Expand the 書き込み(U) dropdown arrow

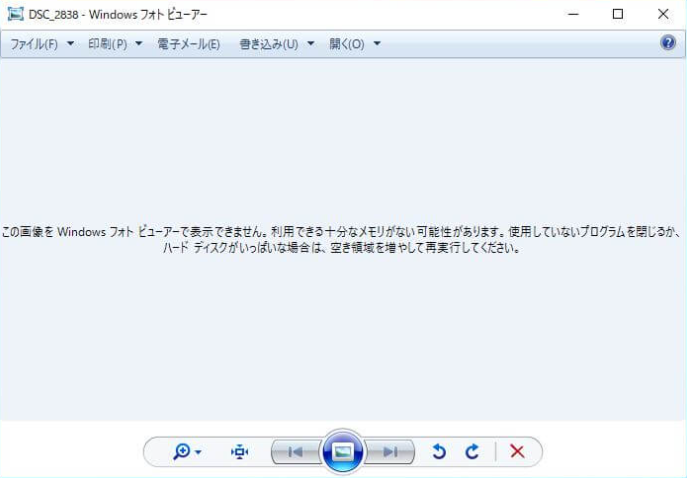click(311, 44)
